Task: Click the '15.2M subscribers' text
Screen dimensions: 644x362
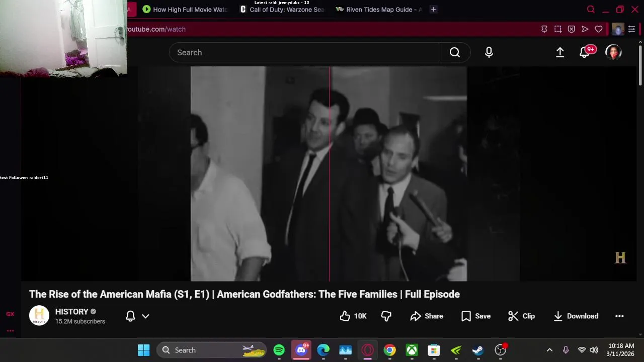Action: (80, 321)
